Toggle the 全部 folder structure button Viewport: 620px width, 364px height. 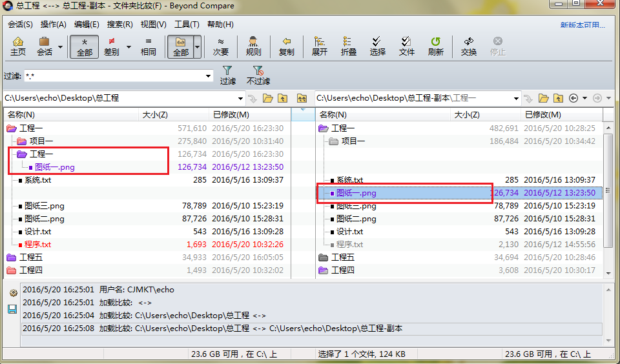click(180, 46)
